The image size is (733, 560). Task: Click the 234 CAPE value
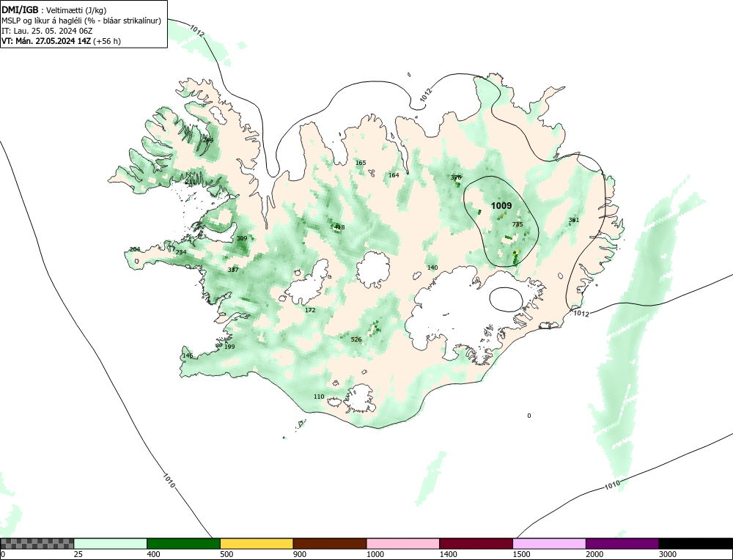point(181,252)
